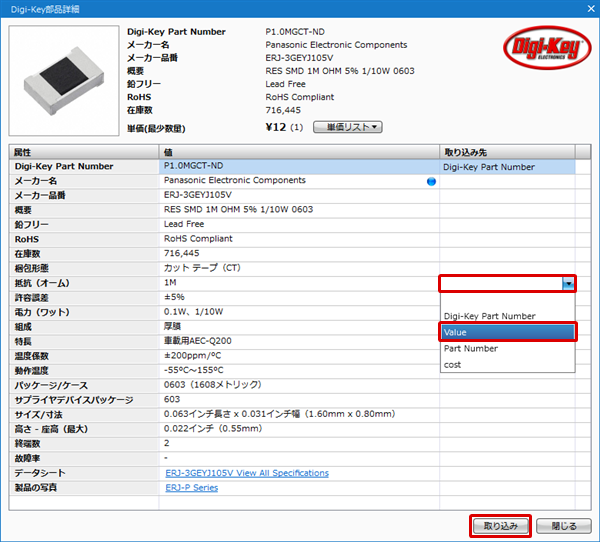Select the 'カット テープ (CT)' cell

point(299,268)
